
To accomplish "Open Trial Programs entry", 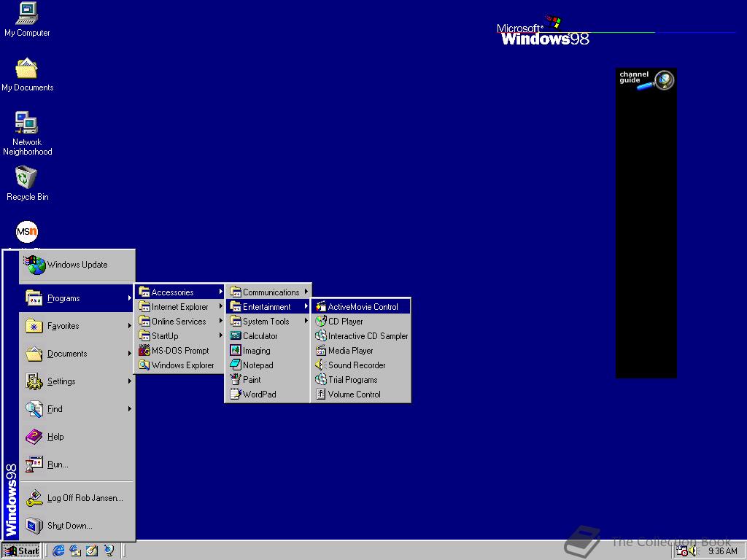I will [x=361, y=379].
